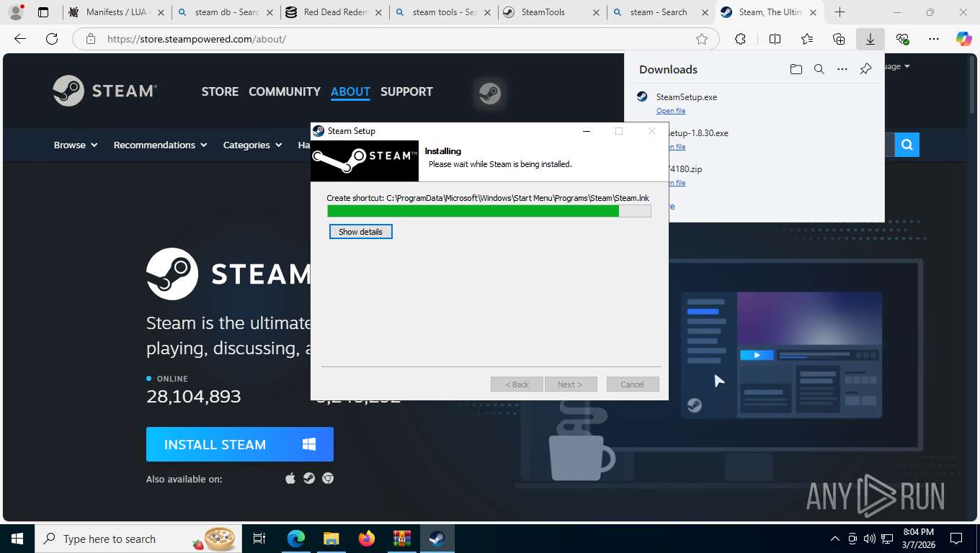Screen dimensions: 980x553
Task: Open File Explorer from the taskbar
Action: (x=331, y=539)
